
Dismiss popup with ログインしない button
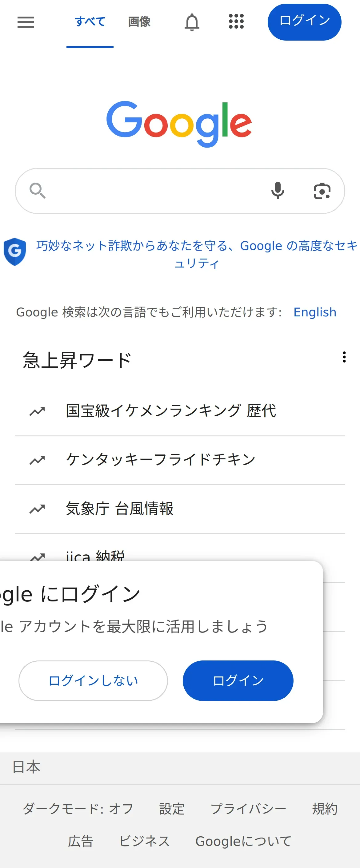pos(93,680)
